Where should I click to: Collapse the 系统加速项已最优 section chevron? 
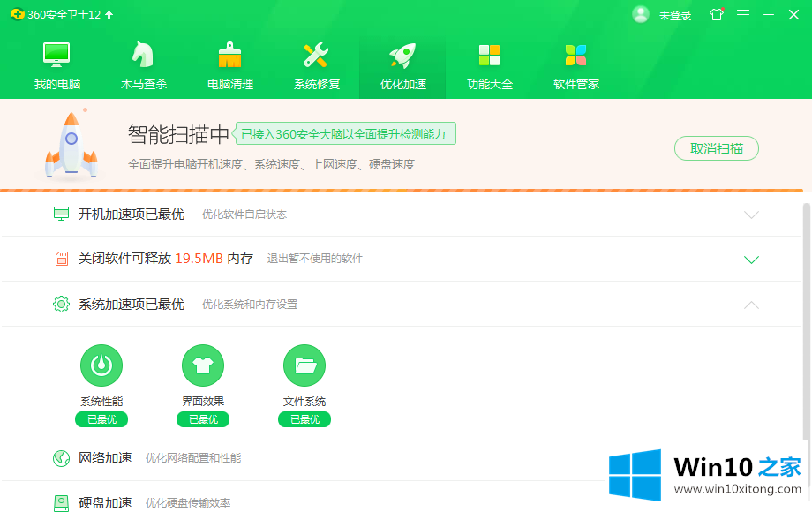coord(751,305)
